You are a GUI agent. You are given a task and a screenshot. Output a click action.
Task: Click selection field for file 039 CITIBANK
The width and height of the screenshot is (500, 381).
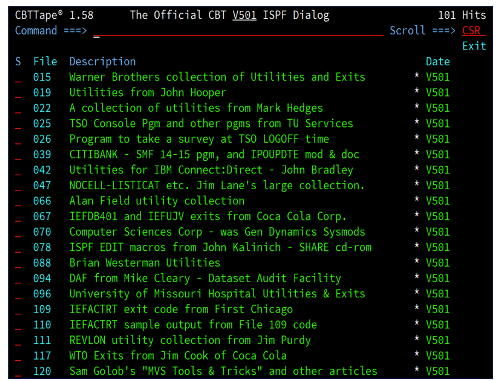(18, 155)
